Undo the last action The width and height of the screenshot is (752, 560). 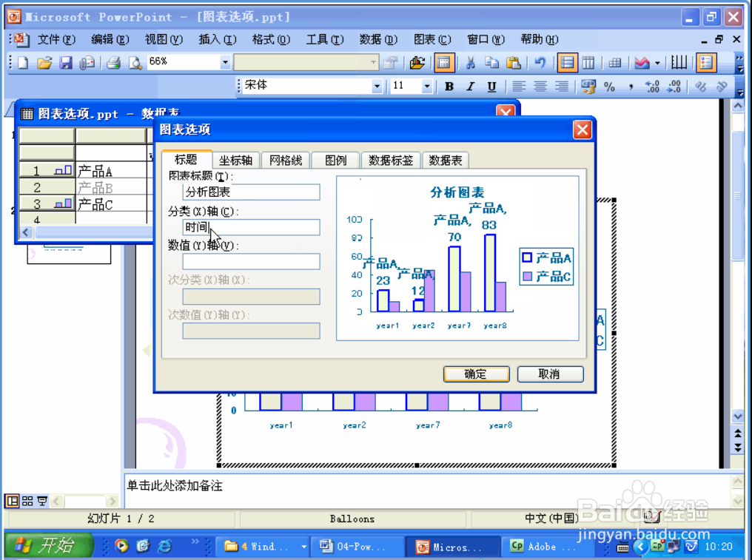click(540, 63)
